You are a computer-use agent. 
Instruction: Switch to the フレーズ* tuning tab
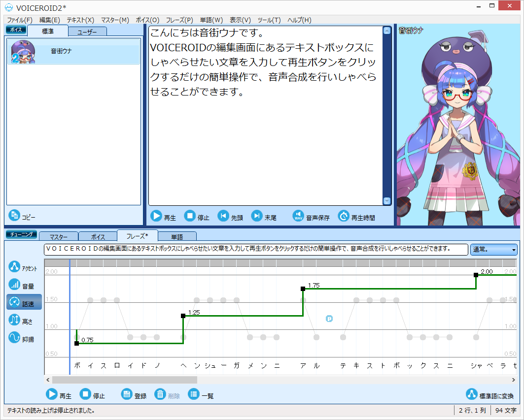click(x=137, y=236)
